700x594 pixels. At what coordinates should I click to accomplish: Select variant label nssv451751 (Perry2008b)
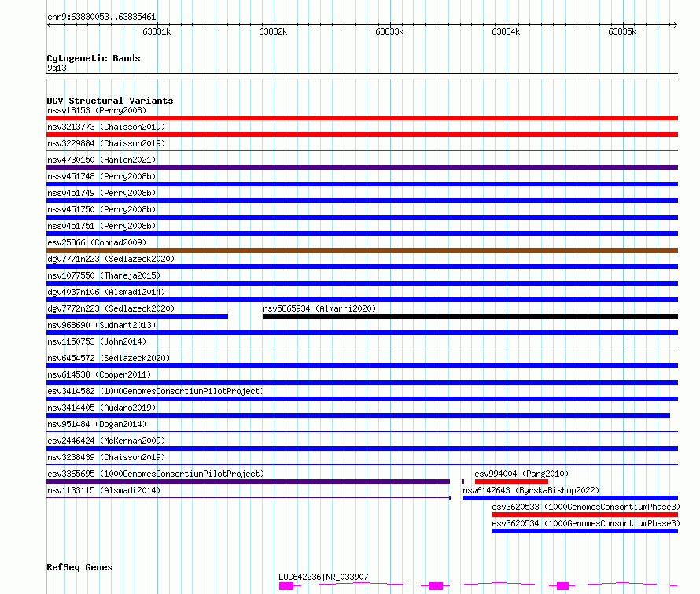[101, 226]
